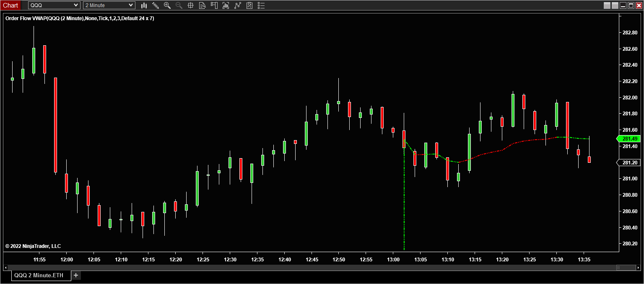Maximize the chart window

[631, 5]
